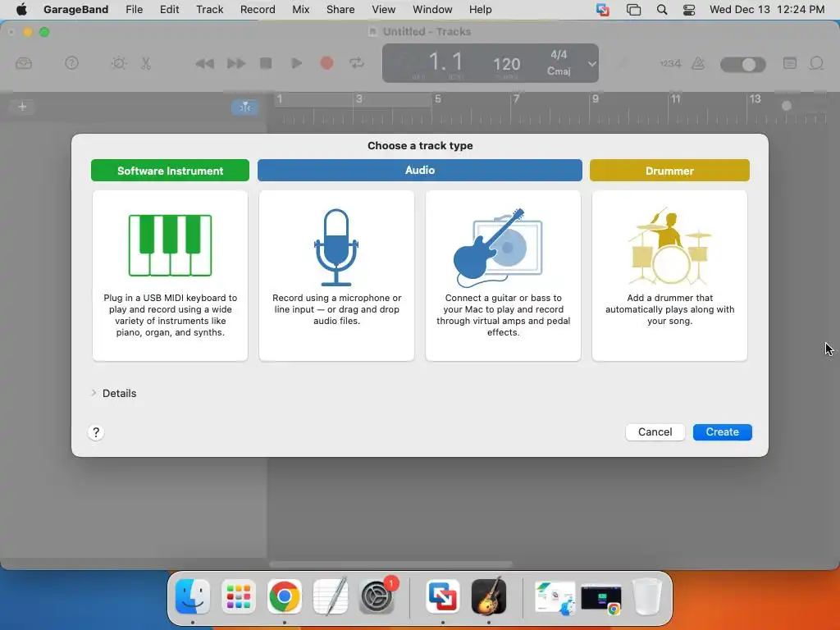The height and width of the screenshot is (630, 840).
Task: Click the add track plus button
Action: click(x=22, y=107)
